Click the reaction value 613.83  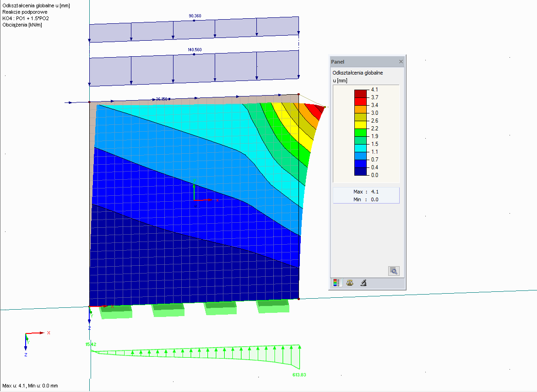[x=299, y=375]
